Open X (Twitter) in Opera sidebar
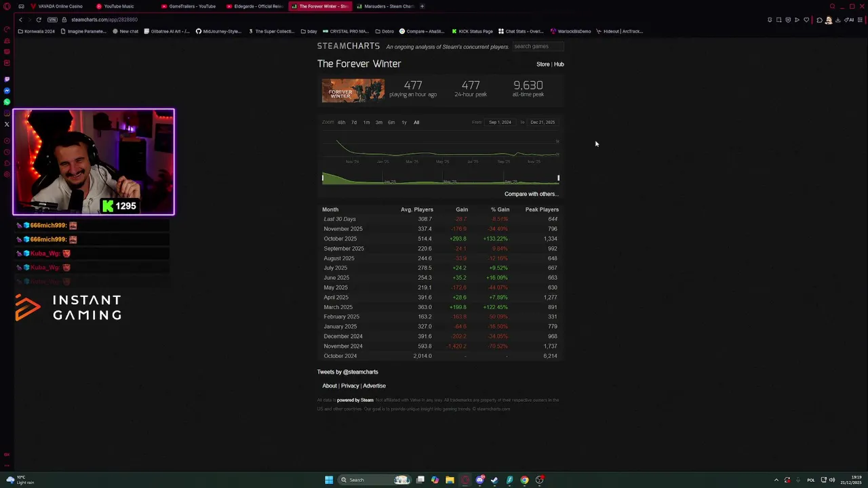Viewport: 868px width, 488px height. pyautogui.click(x=7, y=124)
